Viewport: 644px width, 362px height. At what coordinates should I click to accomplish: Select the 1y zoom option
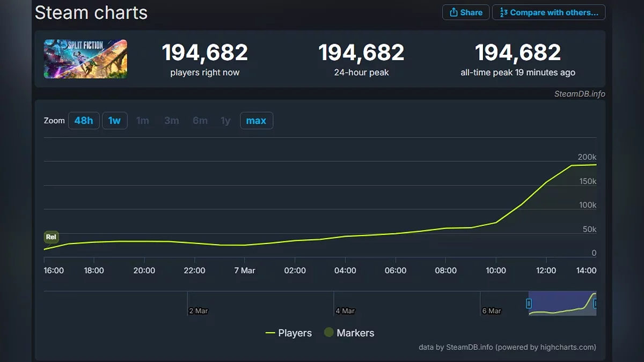click(x=225, y=121)
